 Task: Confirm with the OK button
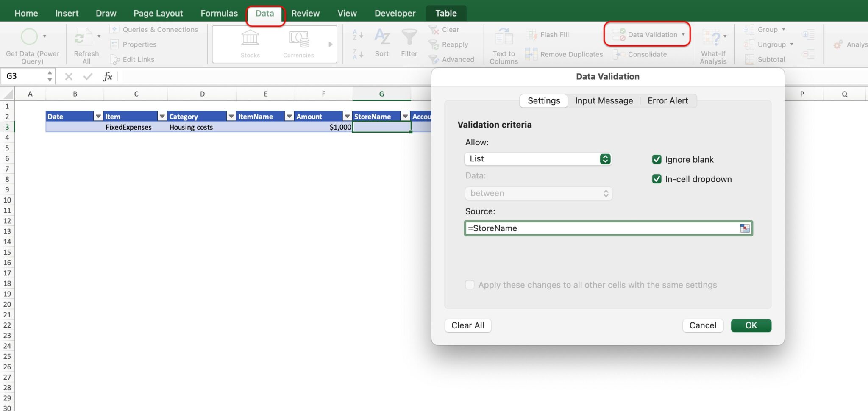tap(751, 325)
